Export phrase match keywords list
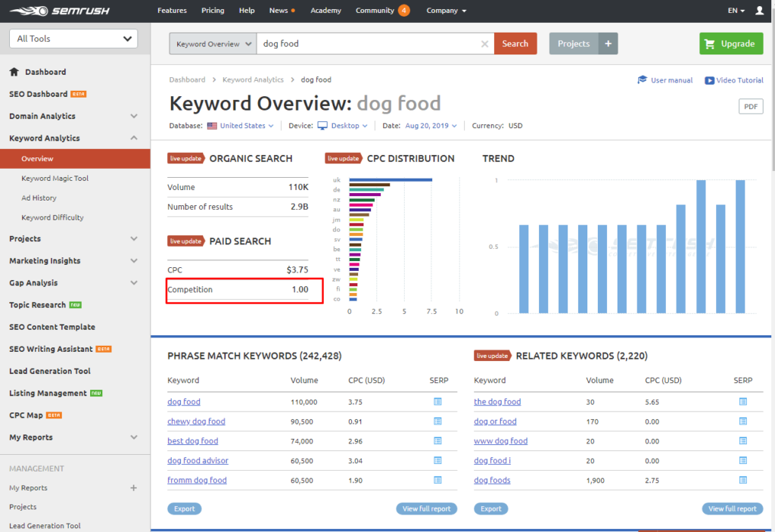The height and width of the screenshot is (532, 775). (x=184, y=509)
